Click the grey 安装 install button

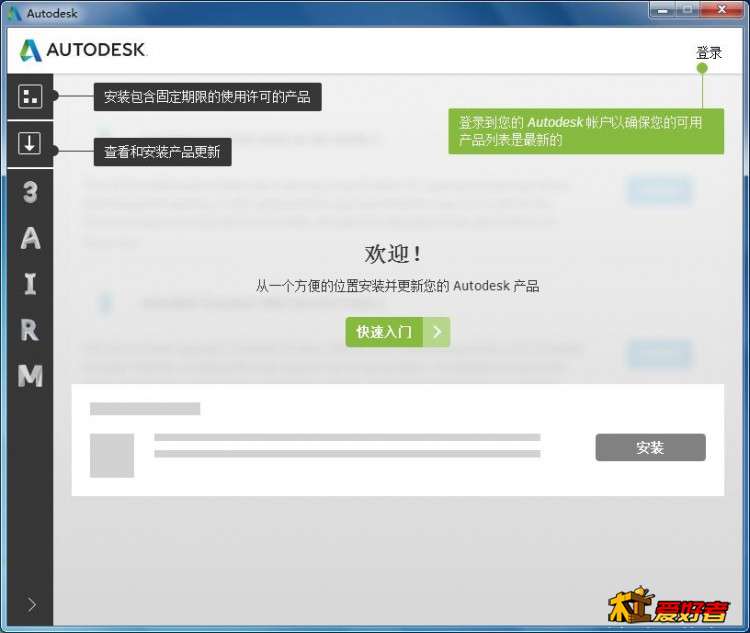pos(651,447)
